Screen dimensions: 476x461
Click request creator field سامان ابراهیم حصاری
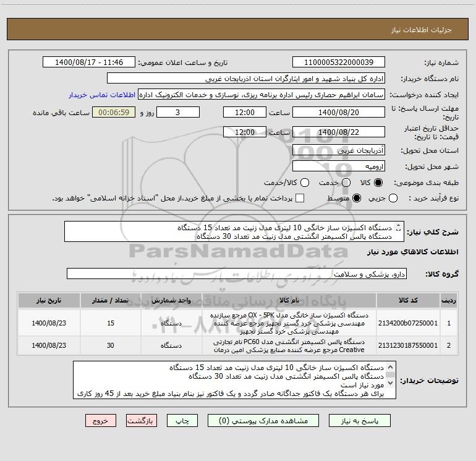pos(261,95)
